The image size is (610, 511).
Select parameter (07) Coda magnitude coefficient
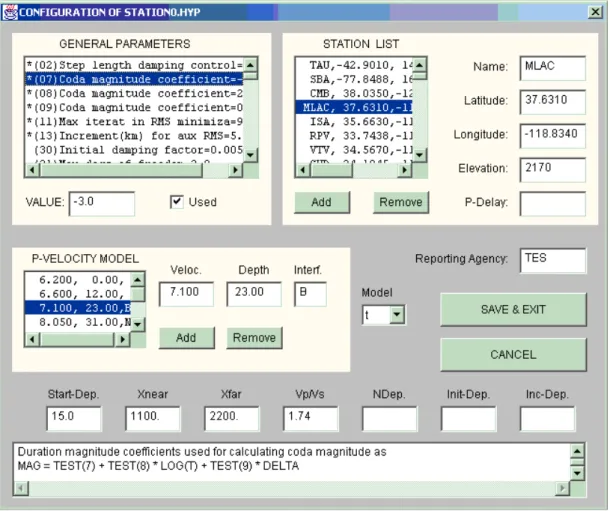click(x=134, y=79)
